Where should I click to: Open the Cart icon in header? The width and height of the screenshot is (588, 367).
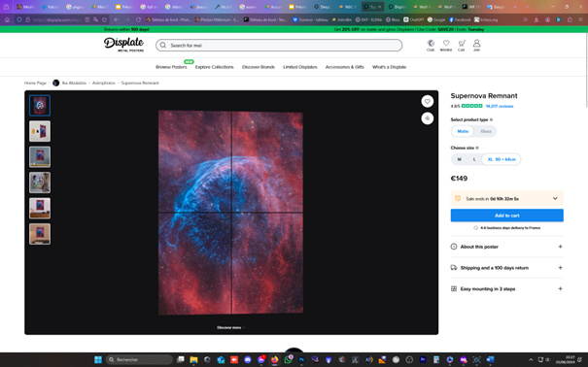(462, 46)
